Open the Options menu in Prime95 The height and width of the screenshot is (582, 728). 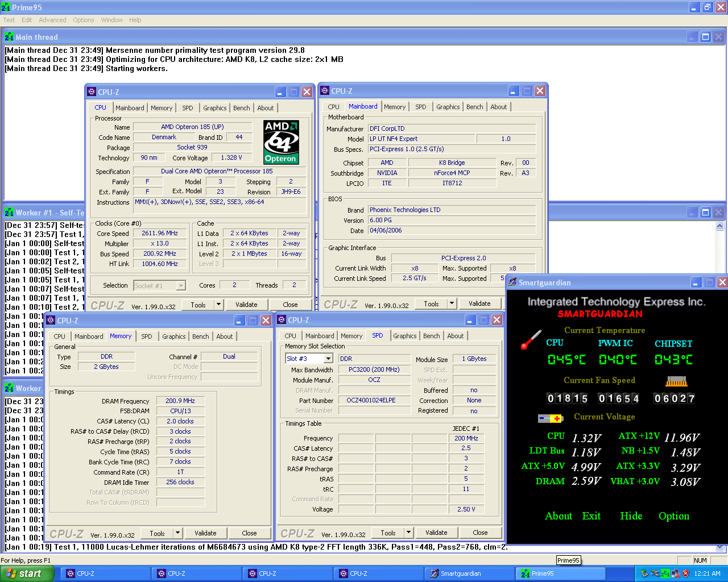point(84,20)
